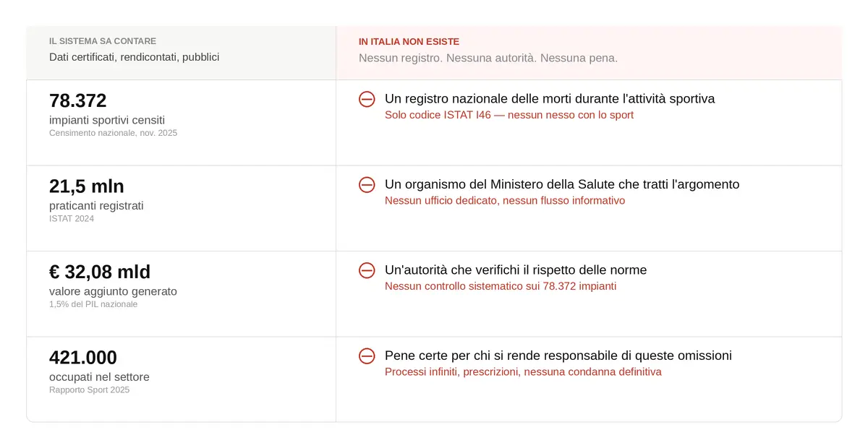This screenshot has height=448, width=868.
Task: Click the 1,5% del PIL nazionale indicator
Action: [x=93, y=304]
